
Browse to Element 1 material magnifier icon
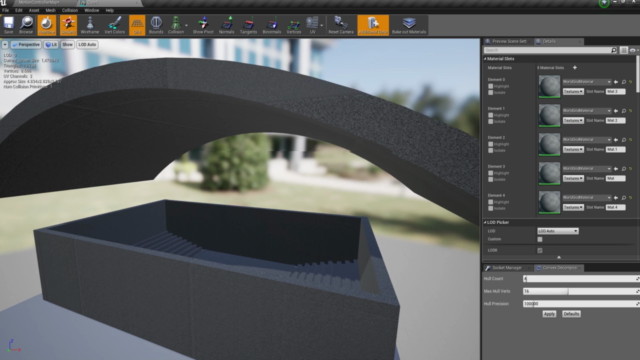[x=624, y=111]
